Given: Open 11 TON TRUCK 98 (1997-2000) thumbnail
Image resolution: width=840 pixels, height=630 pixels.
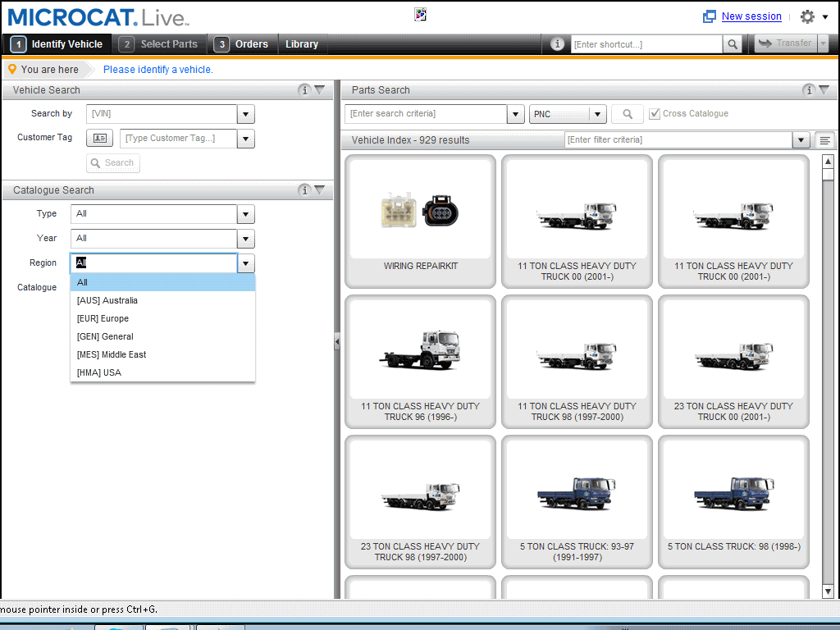Looking at the screenshot, I should click(577, 362).
